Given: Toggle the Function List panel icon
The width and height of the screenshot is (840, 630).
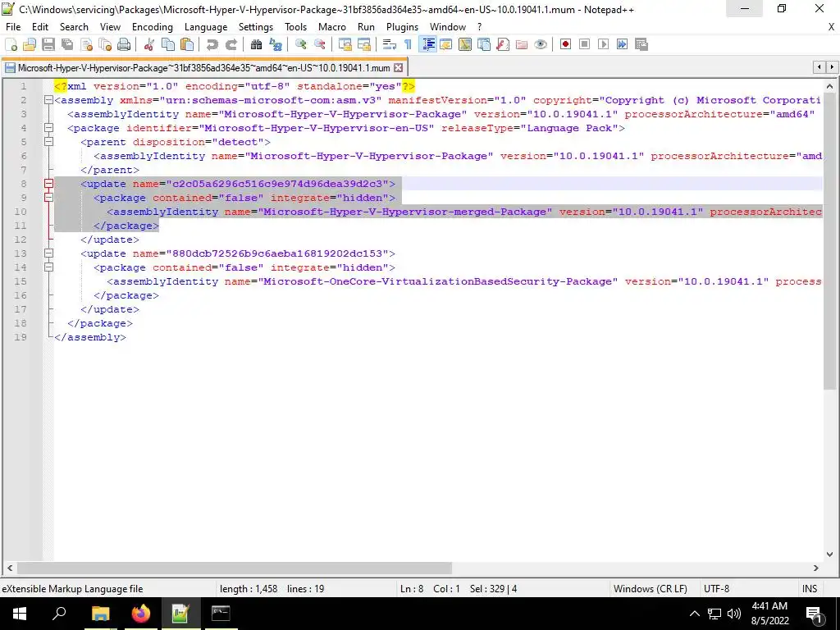Looking at the screenshot, I should [503, 44].
